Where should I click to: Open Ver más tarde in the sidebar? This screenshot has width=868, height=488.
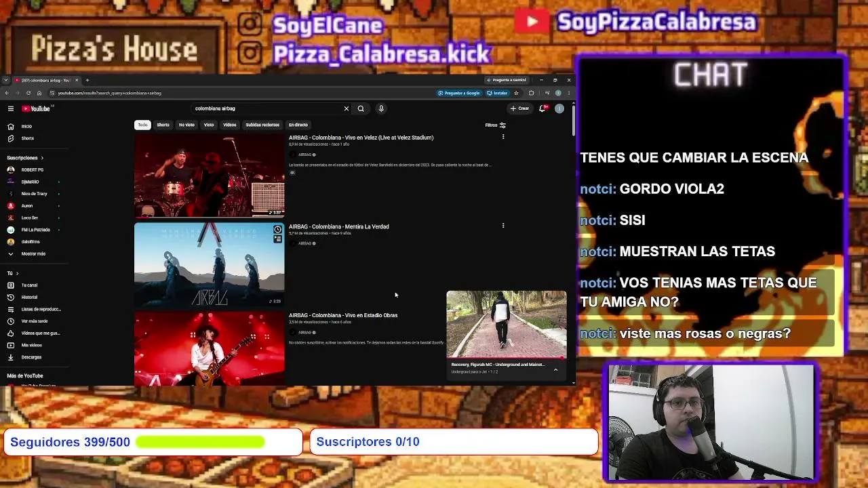(35, 321)
